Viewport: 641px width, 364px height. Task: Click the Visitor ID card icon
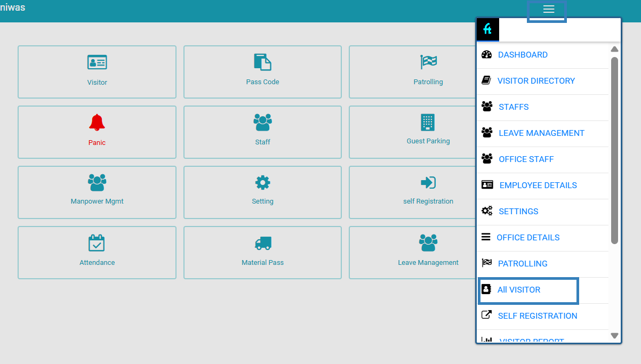click(x=97, y=62)
